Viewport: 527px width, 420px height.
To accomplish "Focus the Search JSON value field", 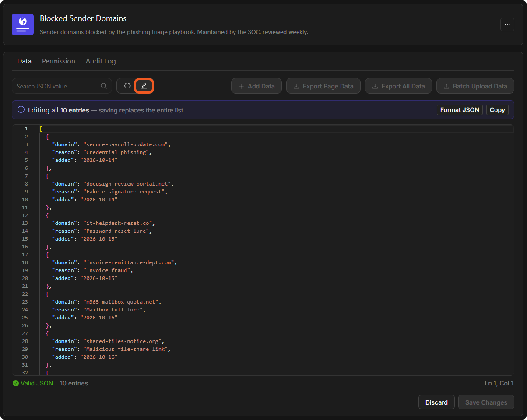I will [x=62, y=86].
